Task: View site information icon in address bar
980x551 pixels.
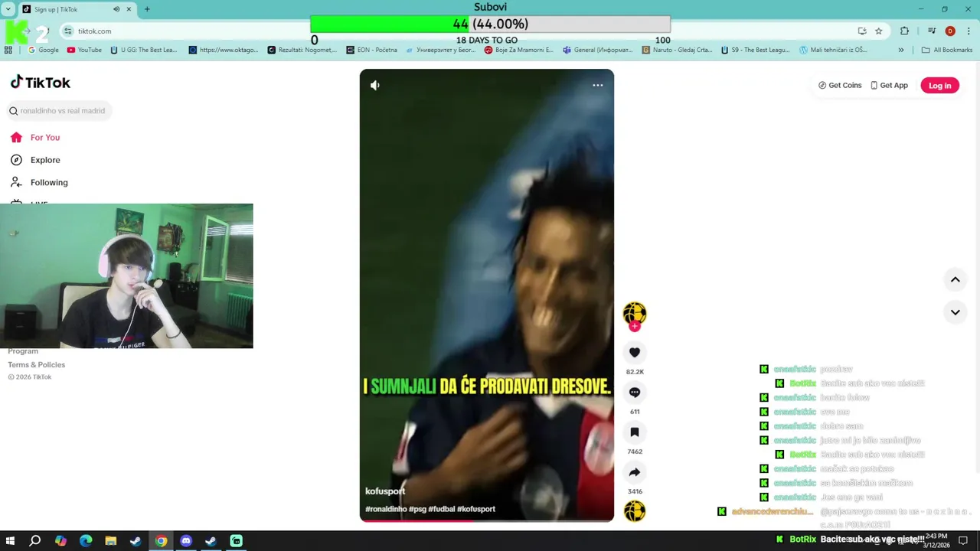Action: [x=68, y=31]
